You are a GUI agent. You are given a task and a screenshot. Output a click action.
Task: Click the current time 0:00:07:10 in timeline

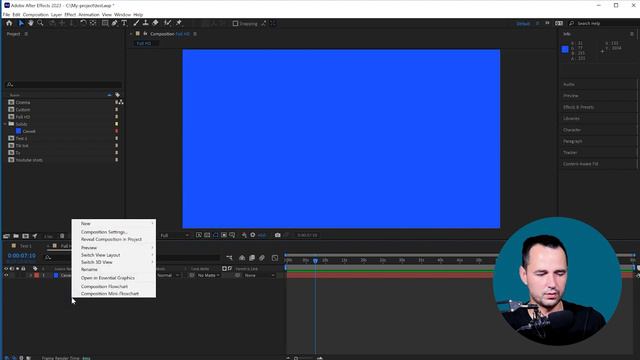[x=22, y=256]
